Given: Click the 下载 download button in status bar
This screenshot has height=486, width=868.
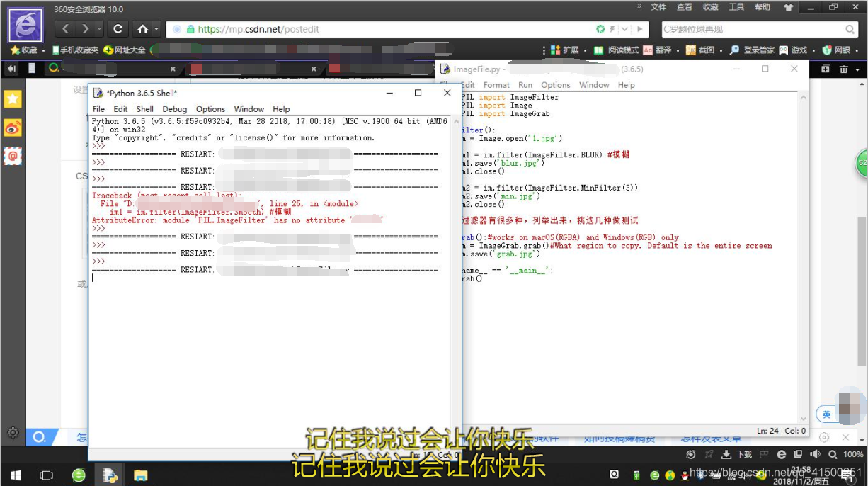Looking at the screenshot, I should click(x=737, y=454).
